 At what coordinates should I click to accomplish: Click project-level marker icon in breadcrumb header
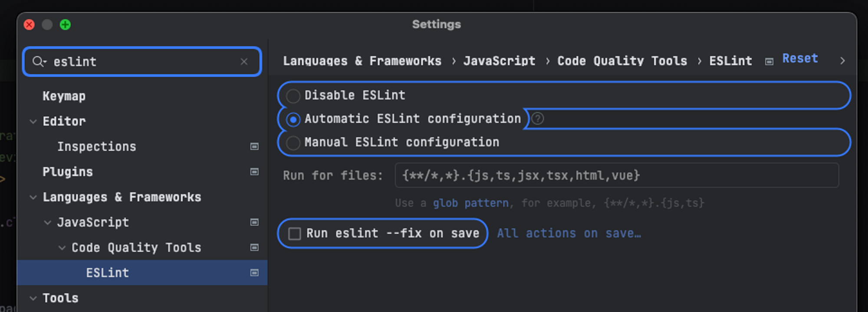769,62
